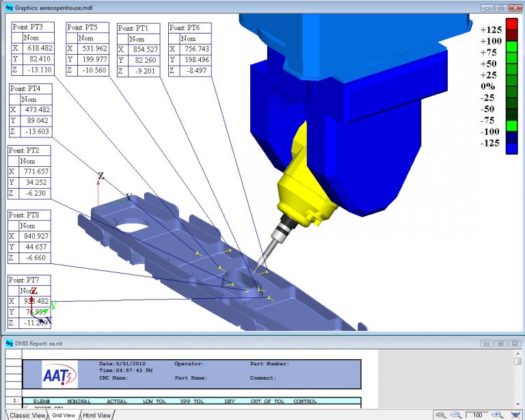This screenshot has width=525, height=420.
Task: Minimize the DMIS Report window
Action: (x=487, y=343)
